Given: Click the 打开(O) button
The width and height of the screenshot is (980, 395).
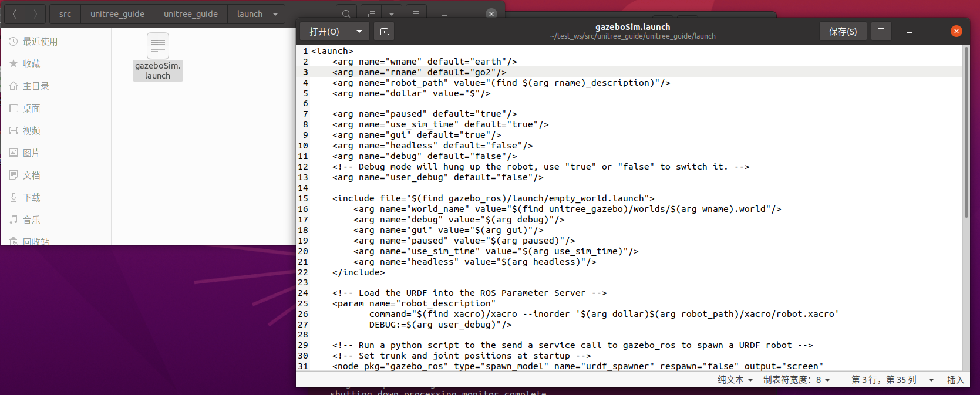Looking at the screenshot, I should coord(324,32).
